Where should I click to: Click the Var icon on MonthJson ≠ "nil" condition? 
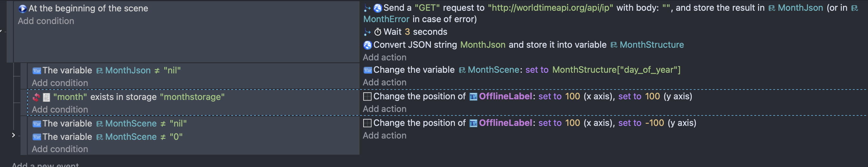[36, 71]
